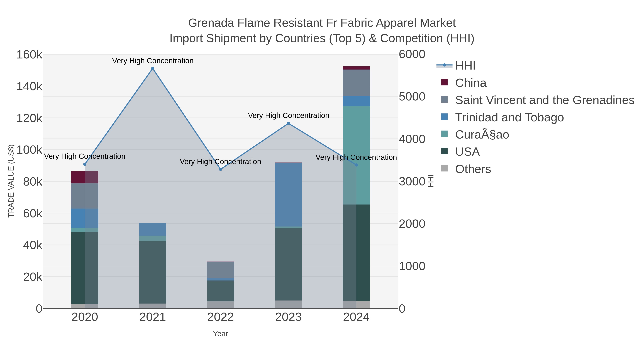Click the China segment atop the 2024 bar

pyautogui.click(x=356, y=68)
